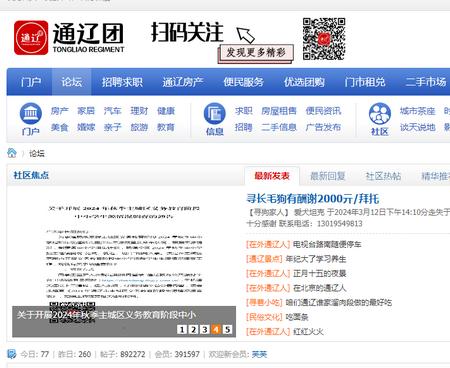The height and width of the screenshot is (368, 450).
Task: Open the 教育 sub-navigation link
Action: pos(166,127)
